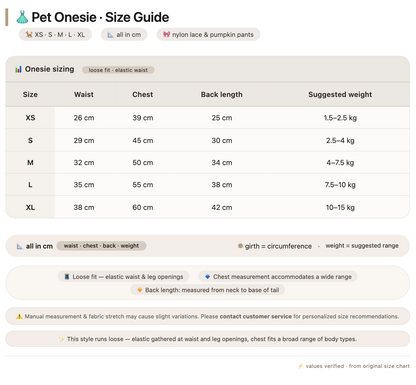Click the green dress icon beside title
Viewport: 416px width, 385px height.
22,17
